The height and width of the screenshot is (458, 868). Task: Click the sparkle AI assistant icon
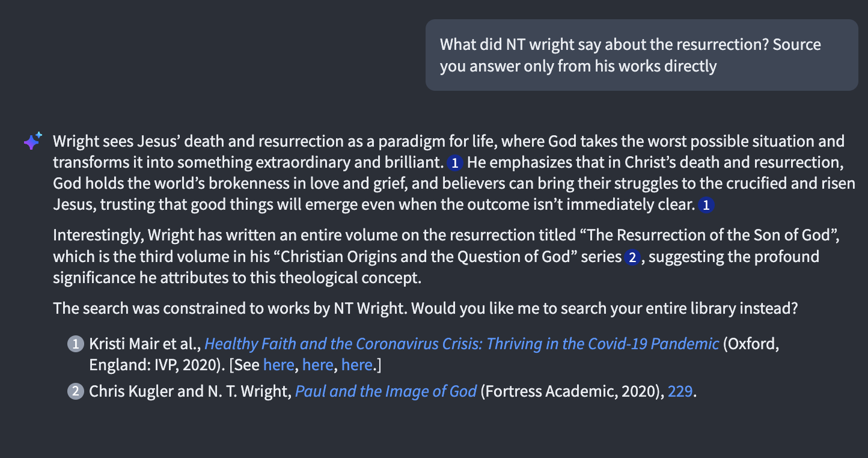coord(32,141)
